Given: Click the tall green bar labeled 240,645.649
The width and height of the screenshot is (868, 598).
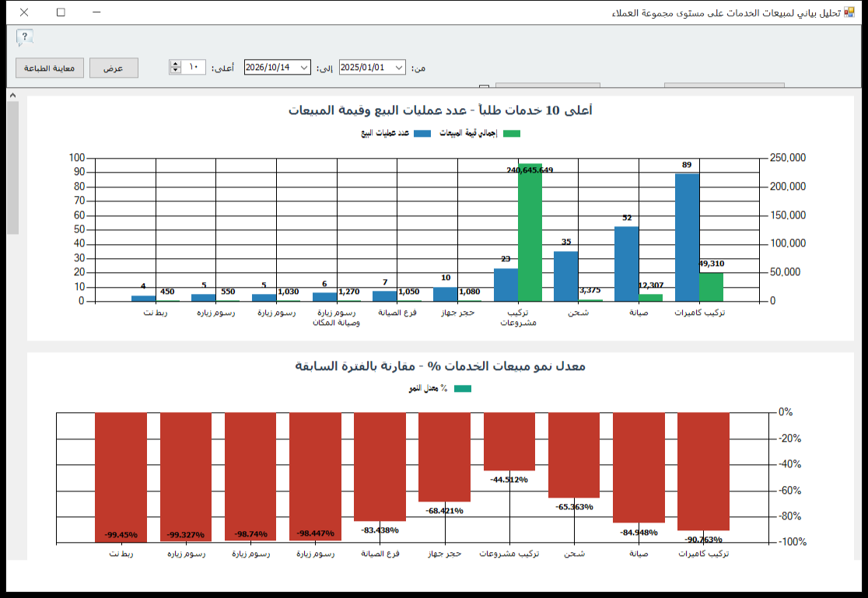Looking at the screenshot, I should point(530,233).
